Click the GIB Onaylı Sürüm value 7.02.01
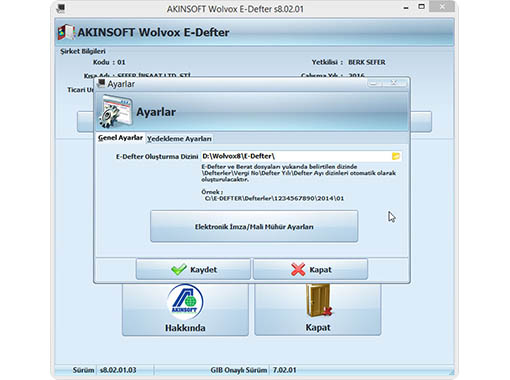 (285, 370)
